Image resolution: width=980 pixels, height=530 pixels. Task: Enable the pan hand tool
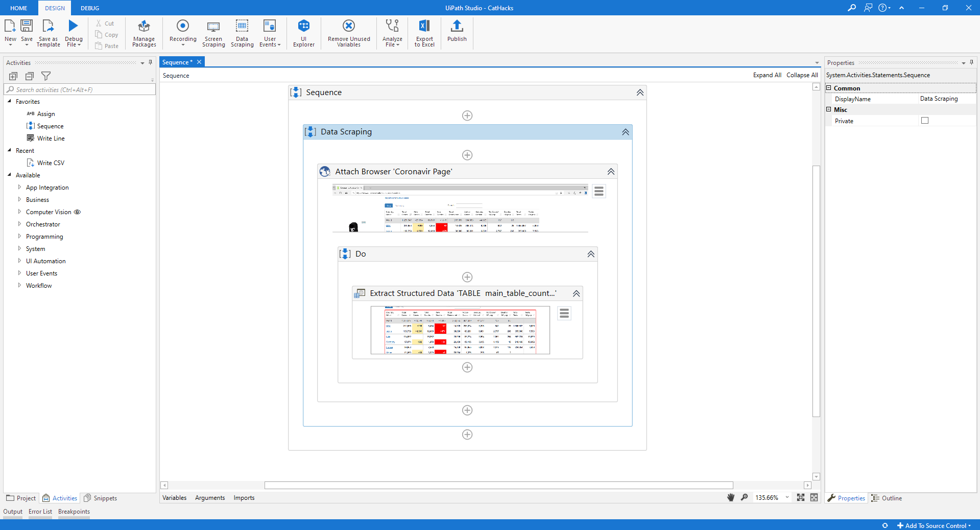731,497
